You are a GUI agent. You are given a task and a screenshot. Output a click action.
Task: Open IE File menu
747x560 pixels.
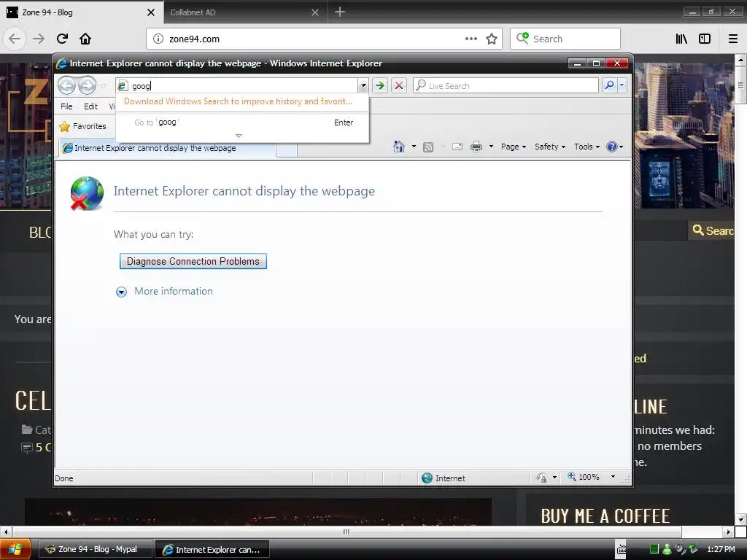coord(66,106)
